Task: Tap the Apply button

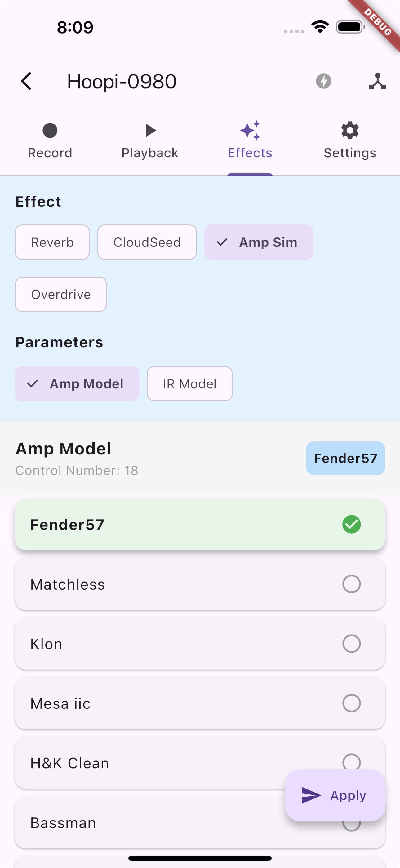Action: point(335,795)
